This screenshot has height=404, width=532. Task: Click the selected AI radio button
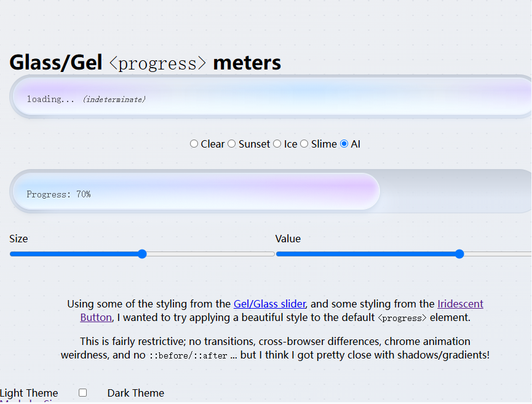344,144
